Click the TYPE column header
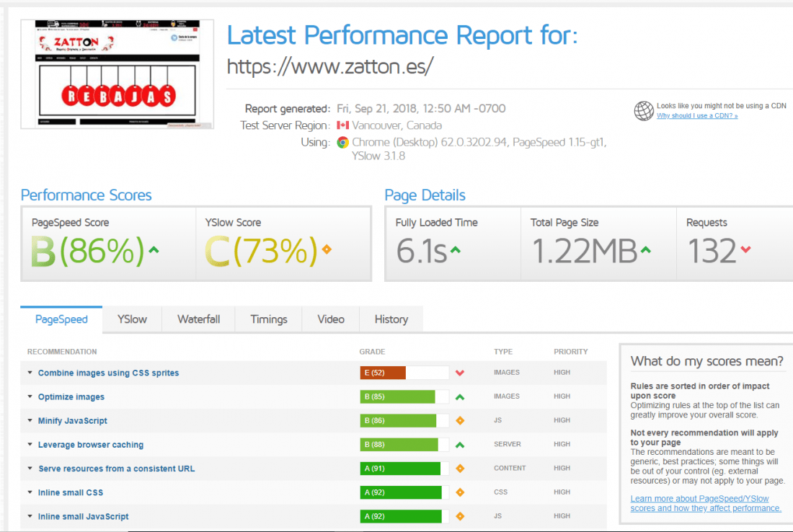Screen dimensions: 793x532 click(503, 352)
